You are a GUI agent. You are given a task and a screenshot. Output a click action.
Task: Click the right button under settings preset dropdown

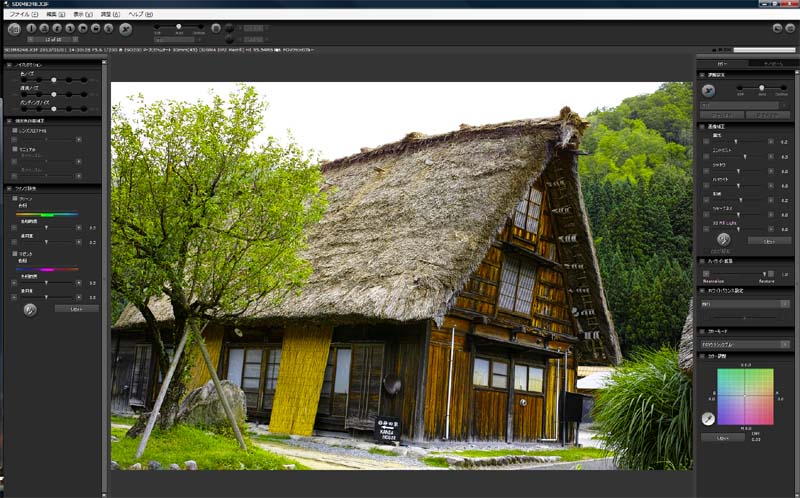768,115
